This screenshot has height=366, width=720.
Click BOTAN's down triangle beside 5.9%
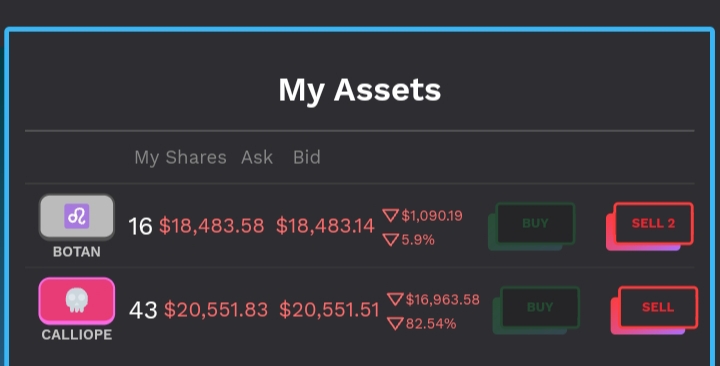[390, 240]
